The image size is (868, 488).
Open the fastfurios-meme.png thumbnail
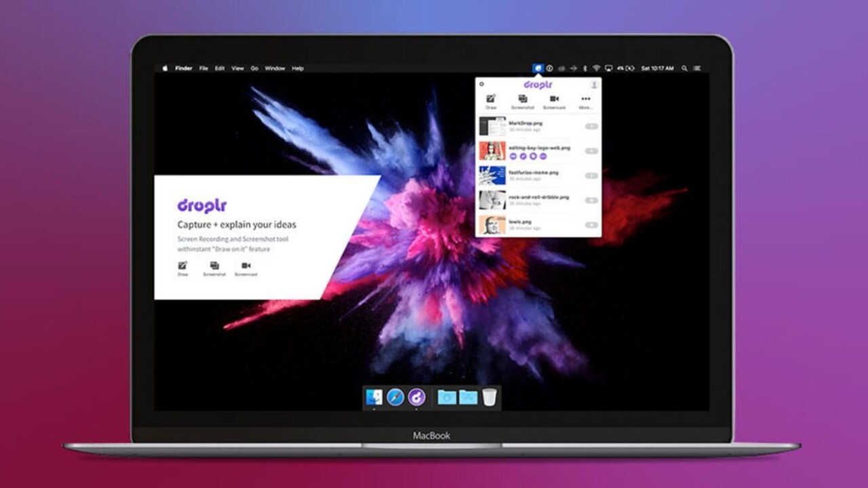tap(492, 176)
